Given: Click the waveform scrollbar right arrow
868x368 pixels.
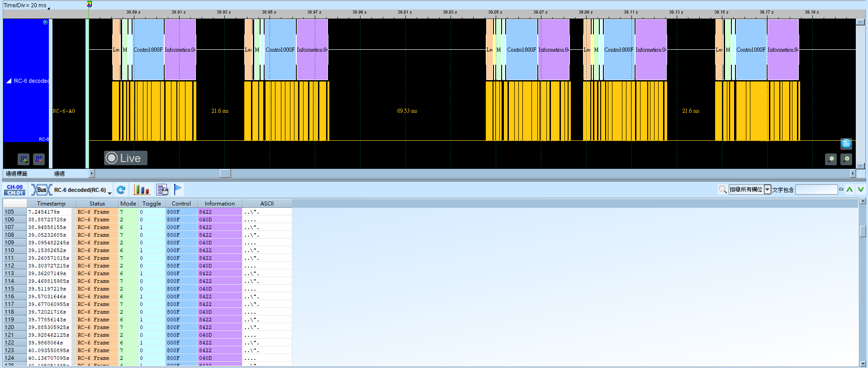Looking at the screenshot, I should pos(853,173).
